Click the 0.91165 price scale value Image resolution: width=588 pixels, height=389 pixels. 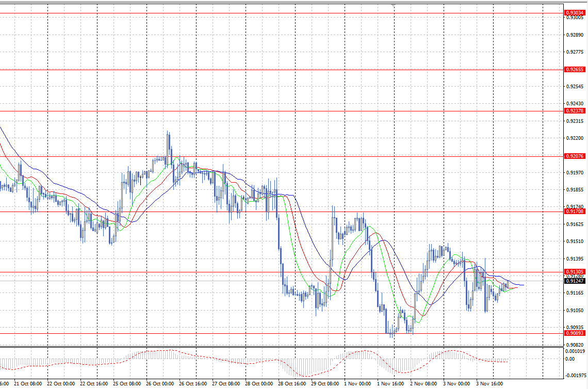pos(575,293)
